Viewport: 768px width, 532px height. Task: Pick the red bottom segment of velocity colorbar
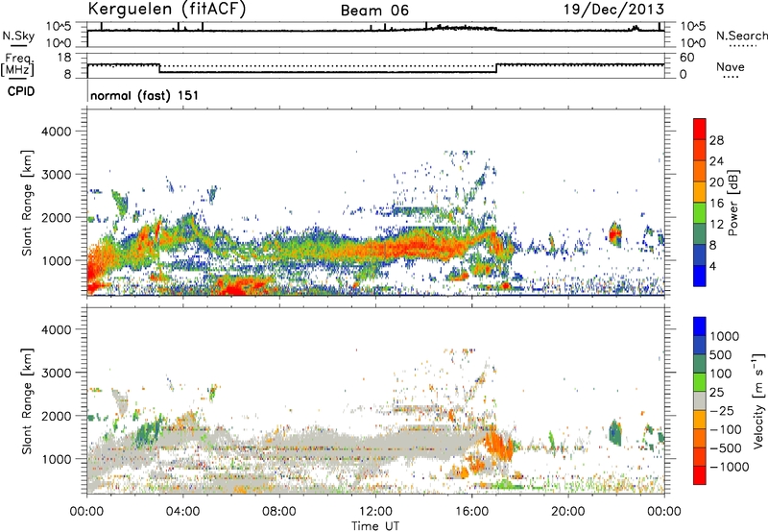(700, 475)
